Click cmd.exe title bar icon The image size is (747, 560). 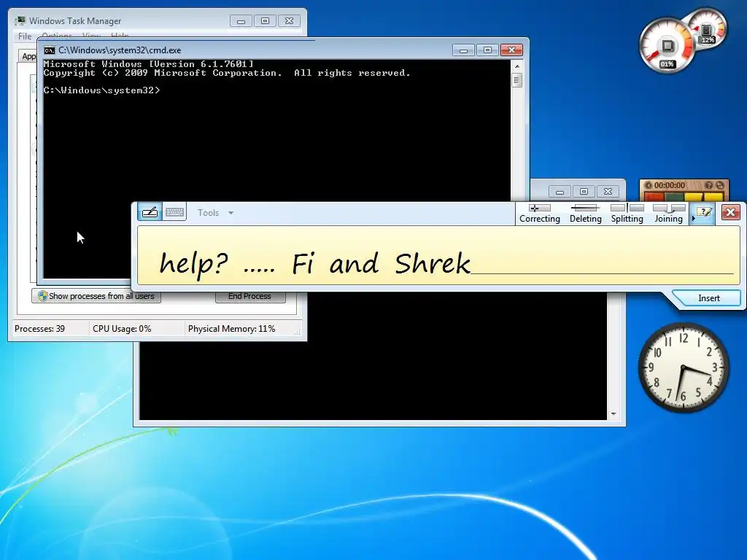49,50
